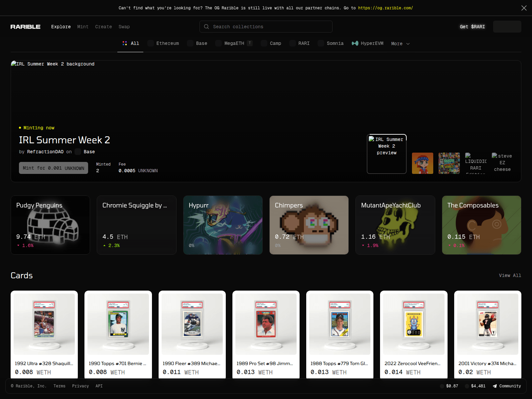Open the 1992 Ultra #328 Shaquille card
This screenshot has height=399, width=532.
pos(44,334)
